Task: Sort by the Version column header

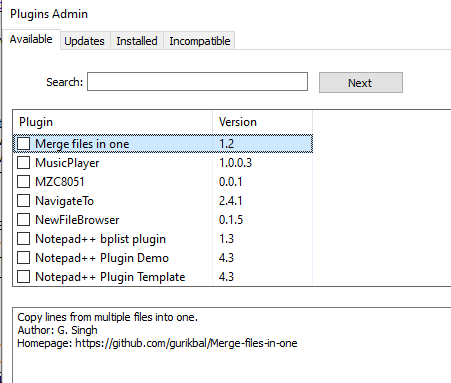Action: click(x=263, y=122)
